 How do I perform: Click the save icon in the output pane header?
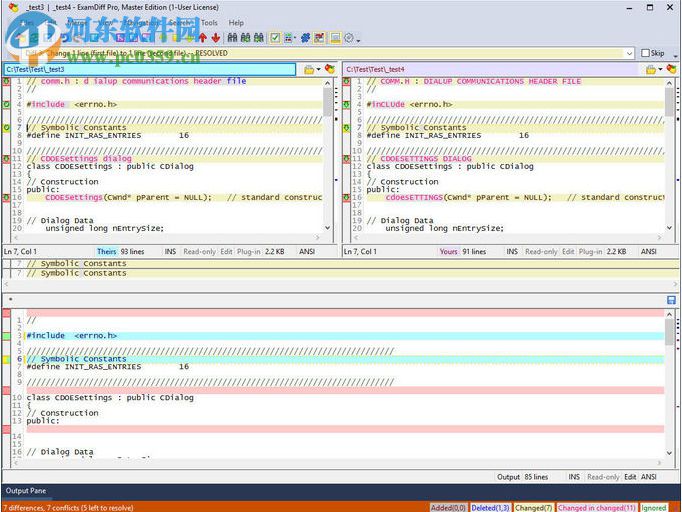coord(671,300)
